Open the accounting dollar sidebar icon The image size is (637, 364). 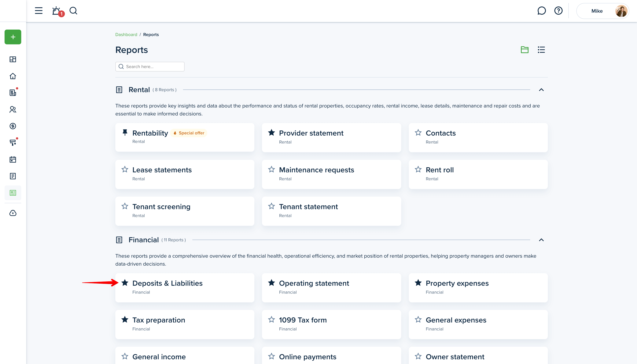pos(13,126)
